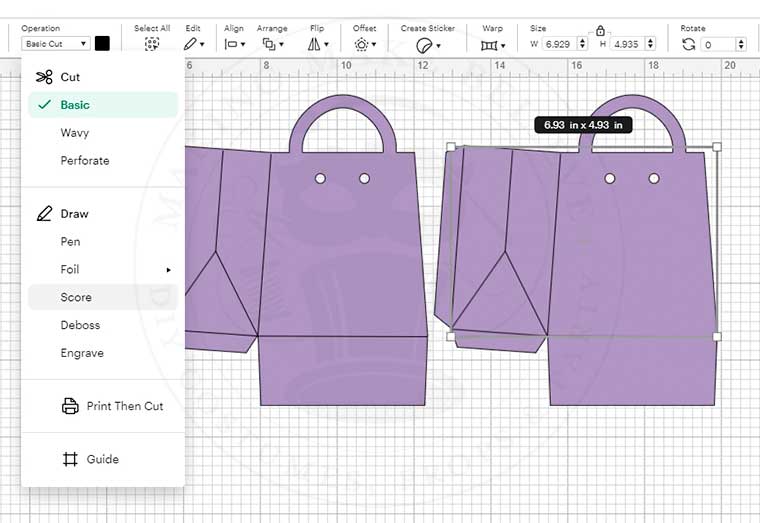This screenshot has width=760, height=523.
Task: Click the Flip icon
Action: click(316, 44)
